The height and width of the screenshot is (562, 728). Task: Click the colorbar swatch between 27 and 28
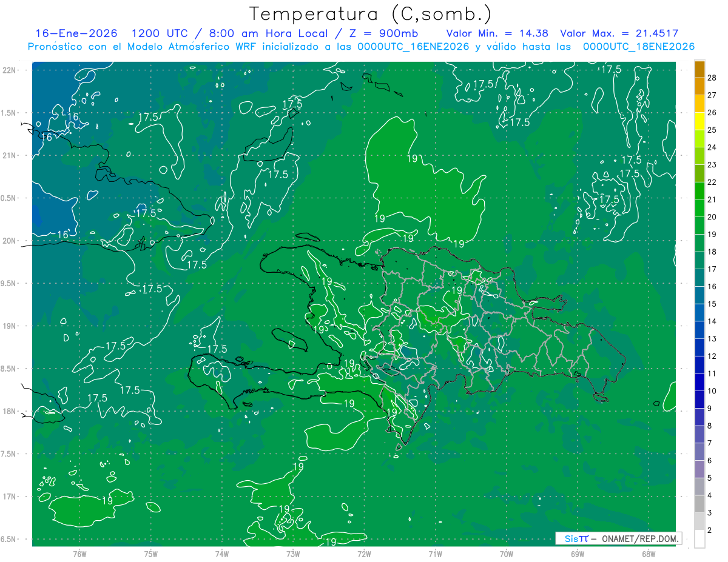[x=699, y=86]
